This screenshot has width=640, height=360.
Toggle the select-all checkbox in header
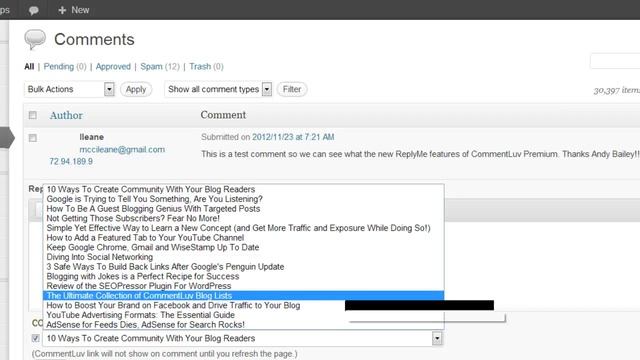(x=33, y=115)
